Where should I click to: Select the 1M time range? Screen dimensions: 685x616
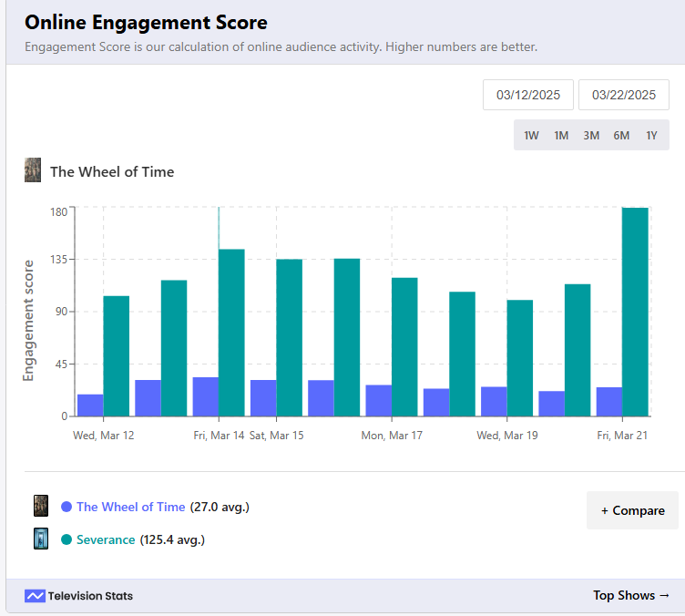[x=561, y=136]
